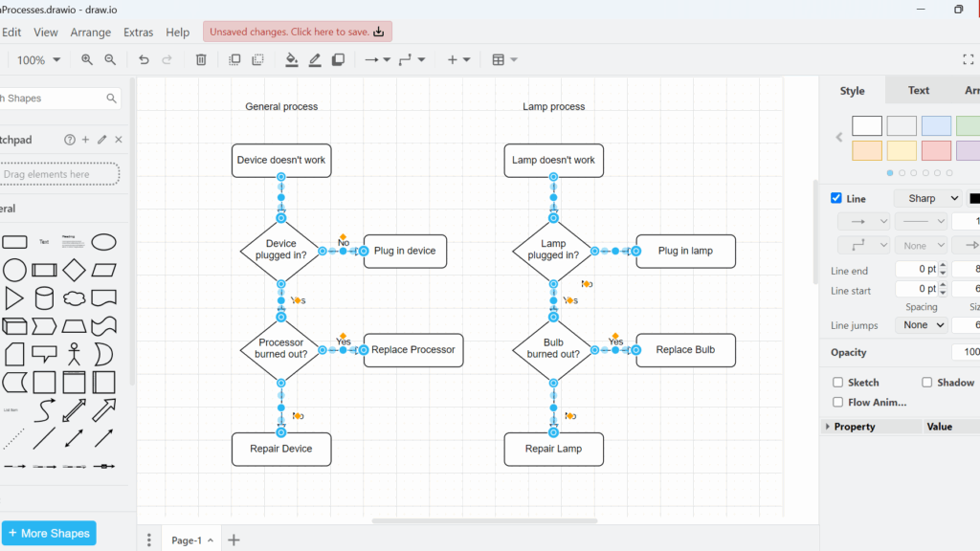The height and width of the screenshot is (551, 980).
Task: Enable the Sketch style option
Action: (x=839, y=382)
